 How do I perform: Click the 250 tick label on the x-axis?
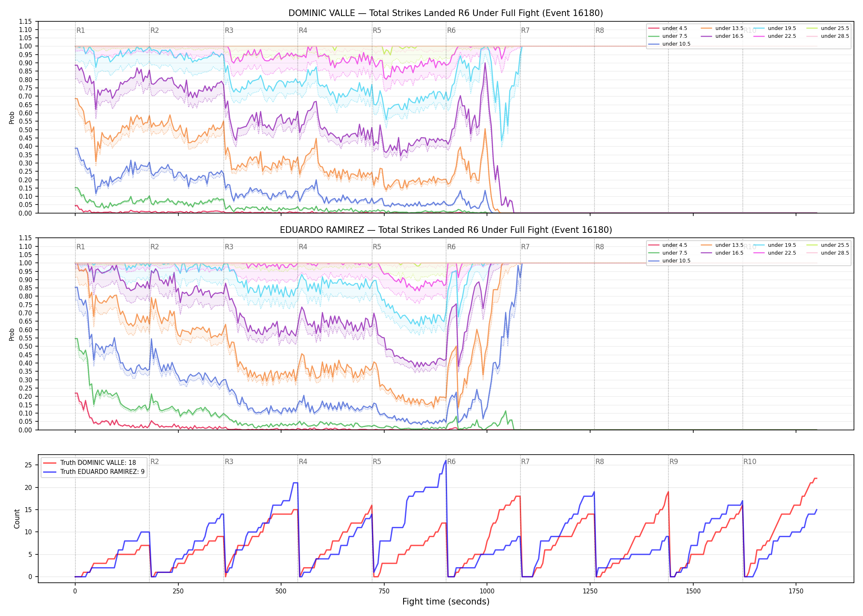[x=178, y=591]
